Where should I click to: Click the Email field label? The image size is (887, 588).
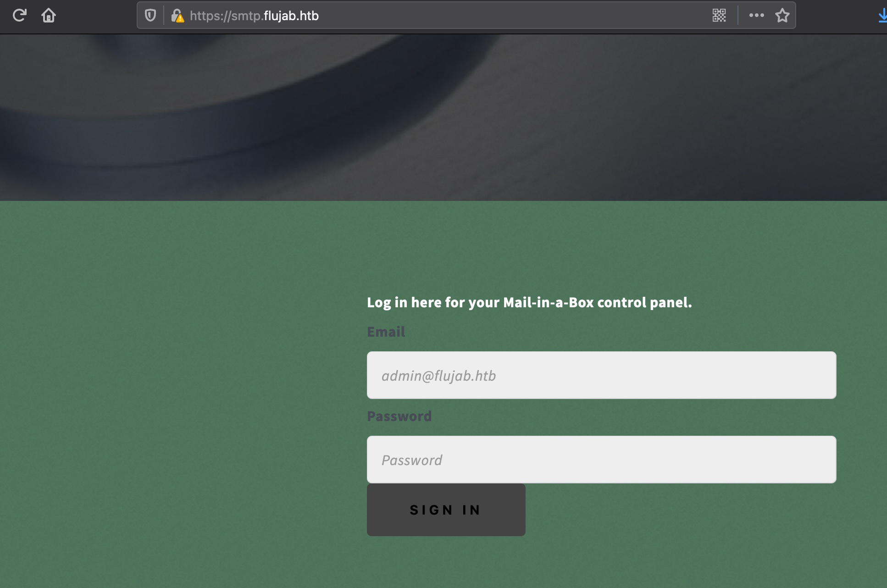click(x=386, y=332)
